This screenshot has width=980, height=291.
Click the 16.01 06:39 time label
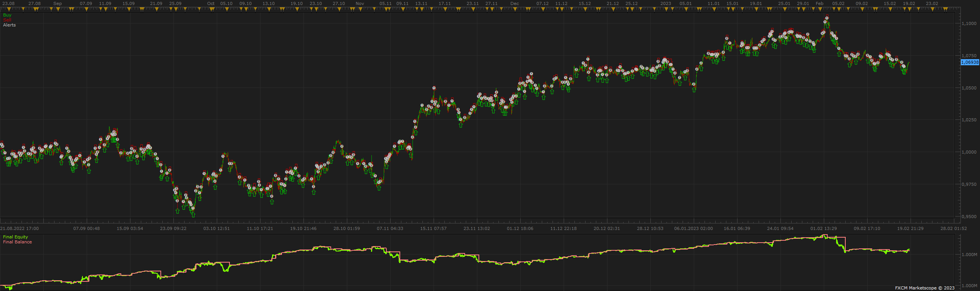(x=737, y=228)
